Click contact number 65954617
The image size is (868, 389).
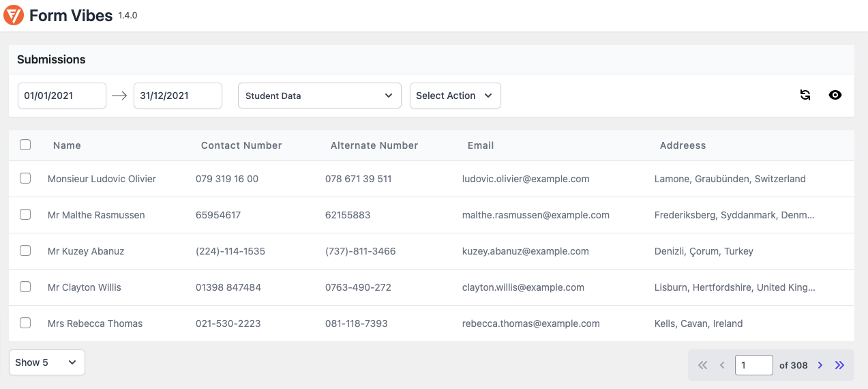218,215
